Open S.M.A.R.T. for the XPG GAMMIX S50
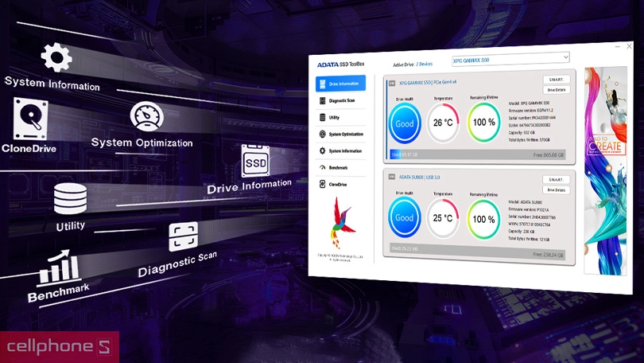Screen dimensions: 644x363 (x=557, y=80)
